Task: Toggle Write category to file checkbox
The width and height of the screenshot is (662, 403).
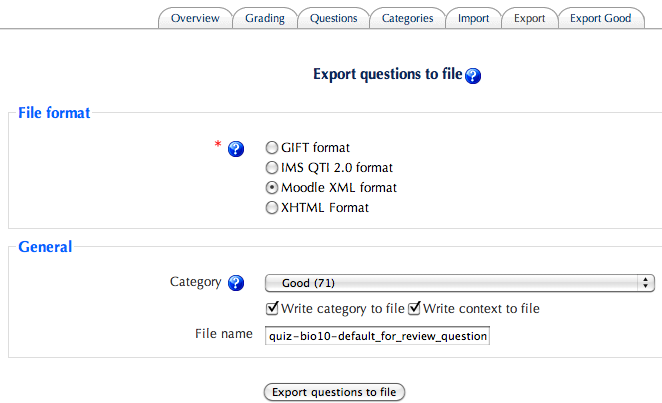Action: tap(272, 309)
